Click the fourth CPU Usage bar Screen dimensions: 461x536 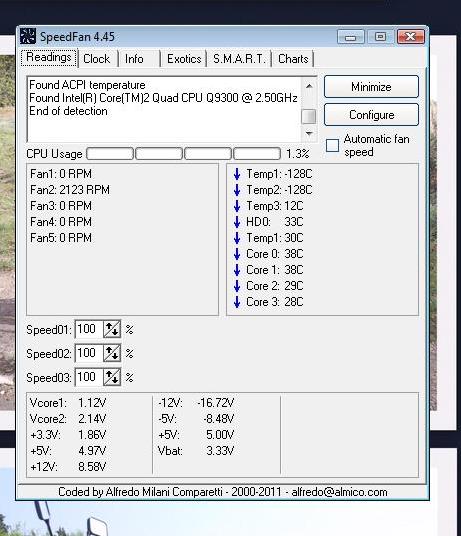pos(257,154)
